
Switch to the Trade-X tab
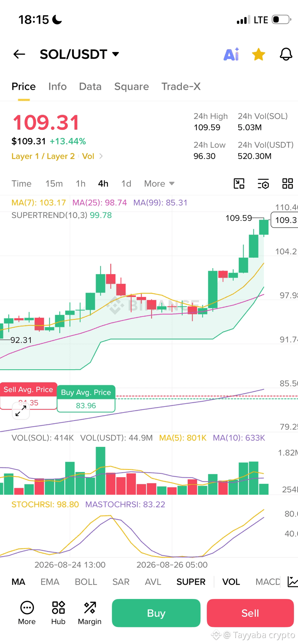181,86
